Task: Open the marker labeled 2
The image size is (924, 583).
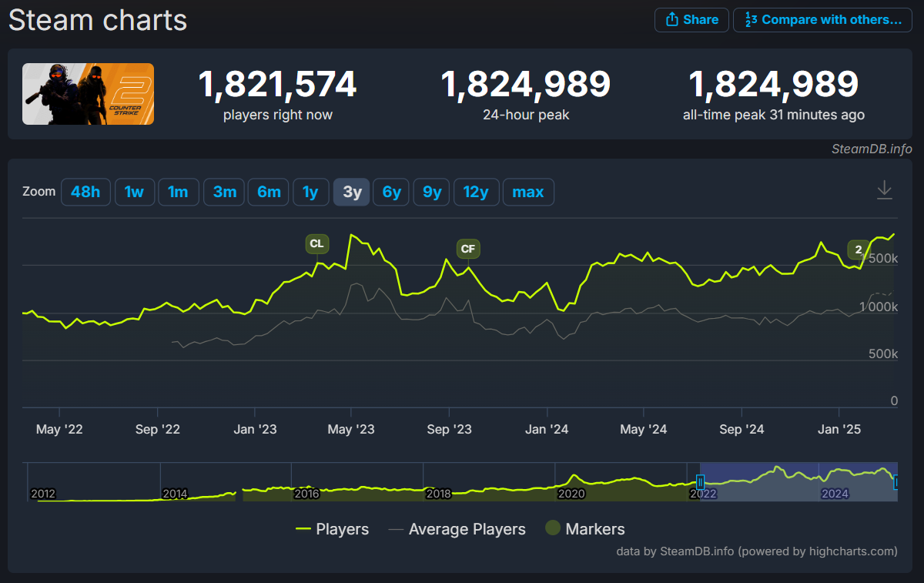Action: click(859, 250)
